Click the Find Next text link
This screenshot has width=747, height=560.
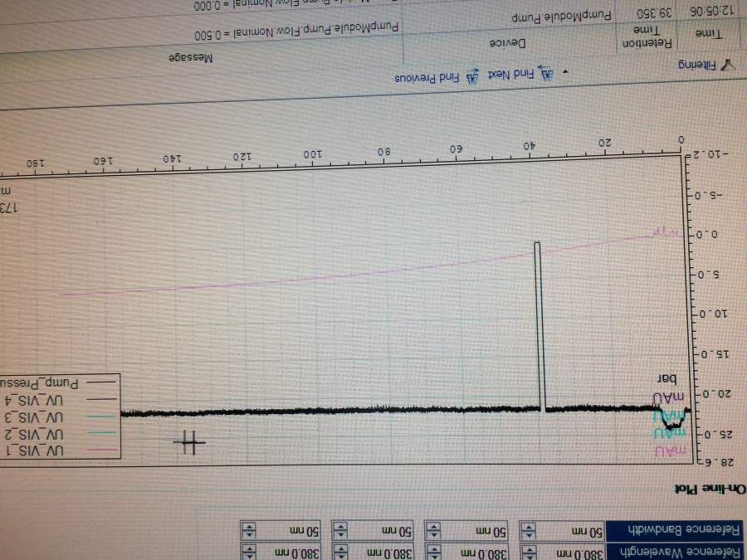[x=510, y=75]
